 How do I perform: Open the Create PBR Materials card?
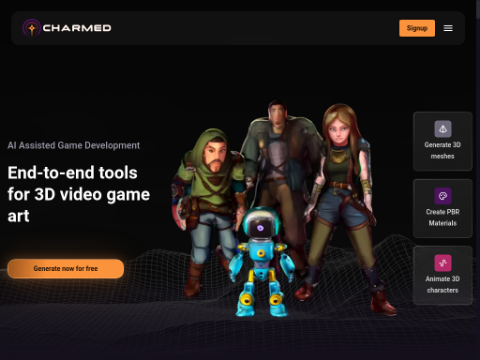coord(443,208)
